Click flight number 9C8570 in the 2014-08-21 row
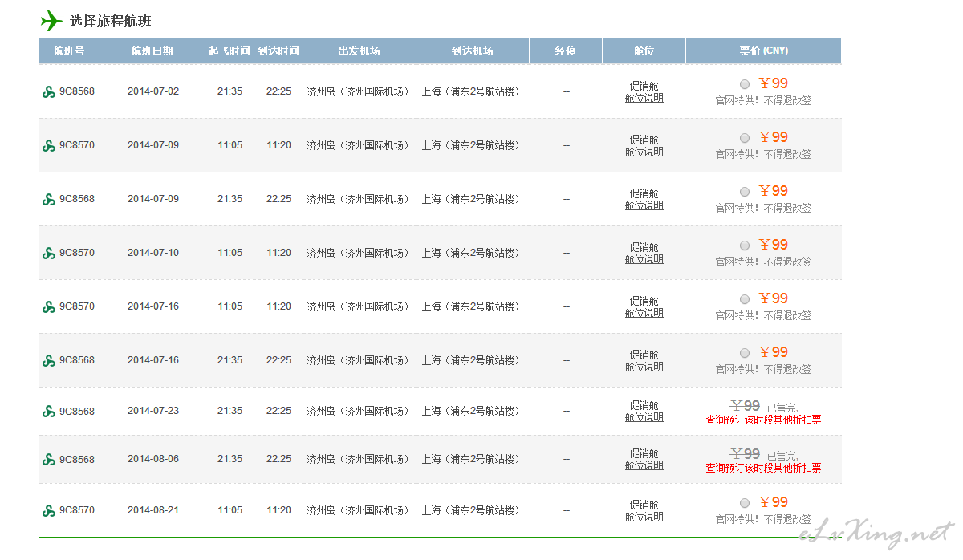Viewport: 963px width, 560px height. click(77, 510)
